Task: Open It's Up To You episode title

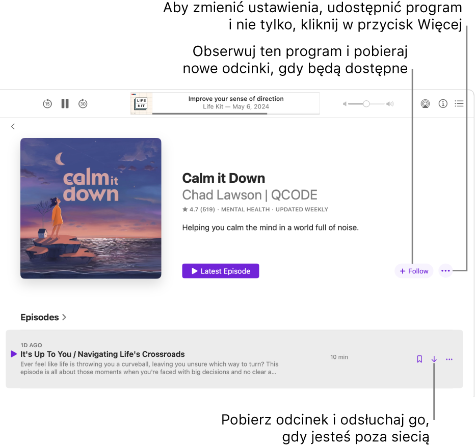Action: 102,354
